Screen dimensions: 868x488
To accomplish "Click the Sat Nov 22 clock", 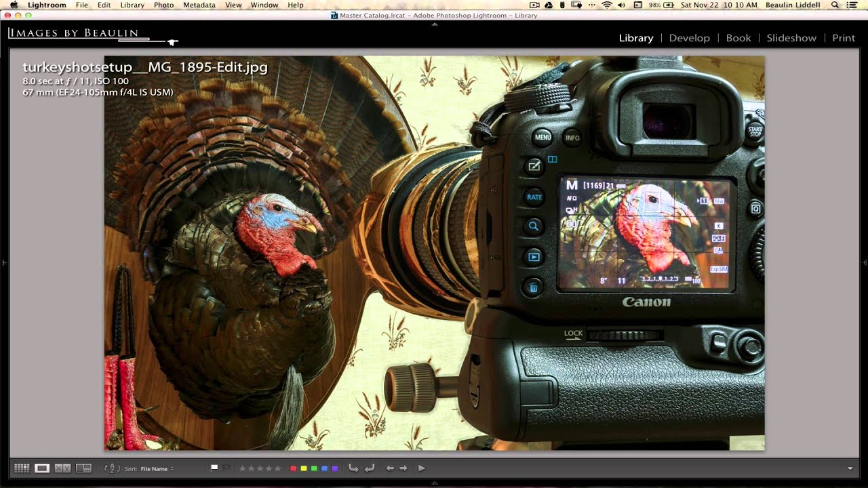I will click(719, 5).
